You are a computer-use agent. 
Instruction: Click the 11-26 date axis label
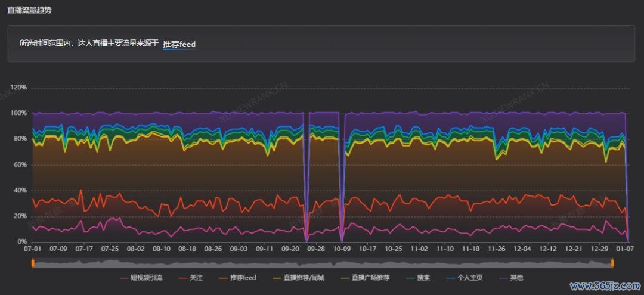click(x=497, y=249)
